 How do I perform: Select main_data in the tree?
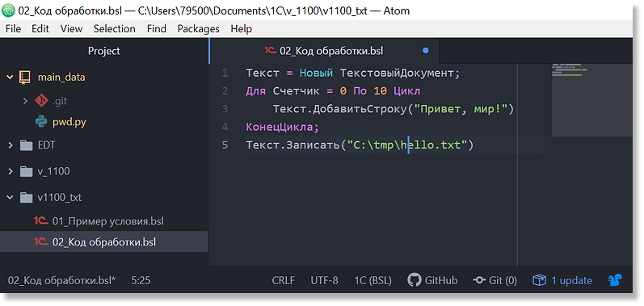point(61,78)
